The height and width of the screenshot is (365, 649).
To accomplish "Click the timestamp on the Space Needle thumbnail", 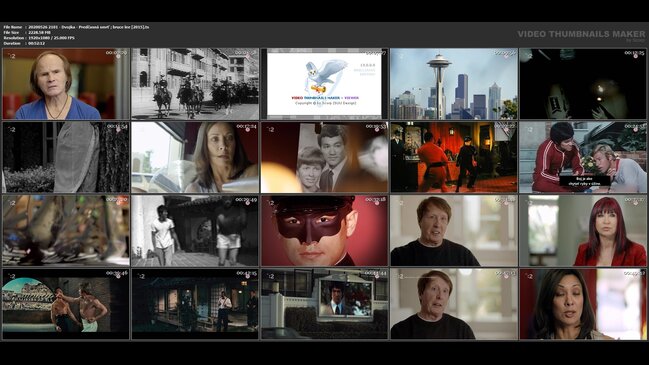I will click(505, 53).
